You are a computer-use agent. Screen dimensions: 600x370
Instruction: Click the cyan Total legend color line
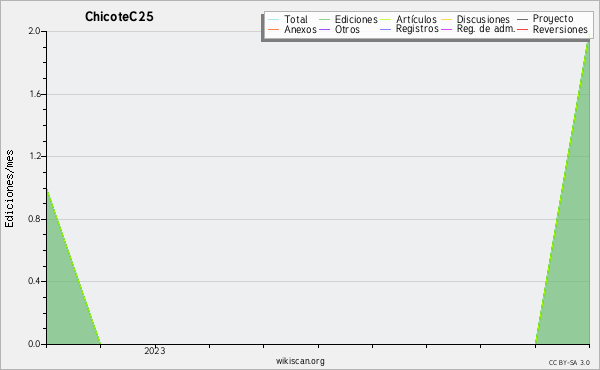pyautogui.click(x=274, y=20)
